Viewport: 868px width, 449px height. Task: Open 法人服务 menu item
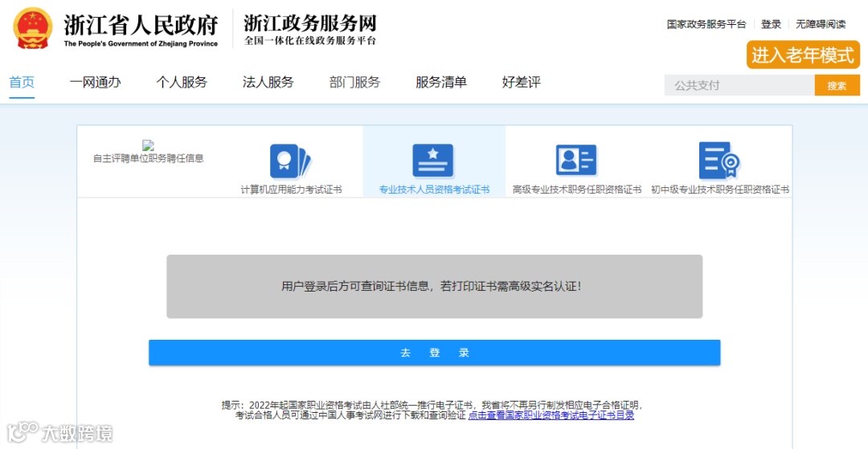pyautogui.click(x=268, y=83)
